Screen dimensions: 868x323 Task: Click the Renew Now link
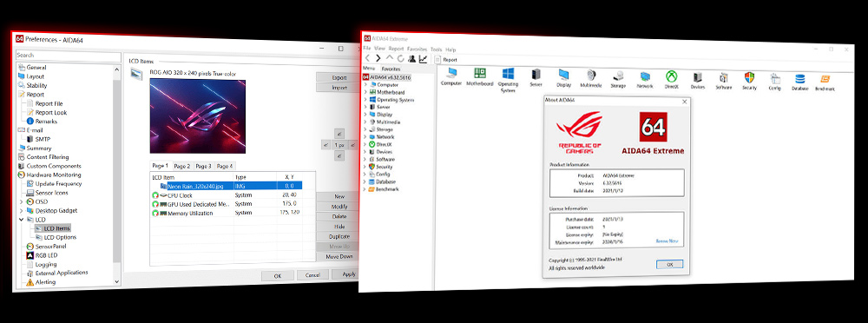point(667,241)
